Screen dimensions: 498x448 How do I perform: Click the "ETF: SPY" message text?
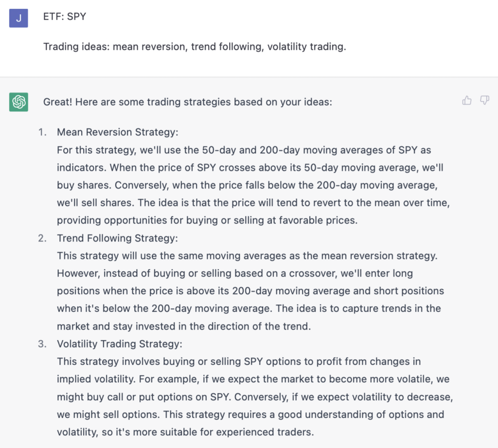coord(65,17)
